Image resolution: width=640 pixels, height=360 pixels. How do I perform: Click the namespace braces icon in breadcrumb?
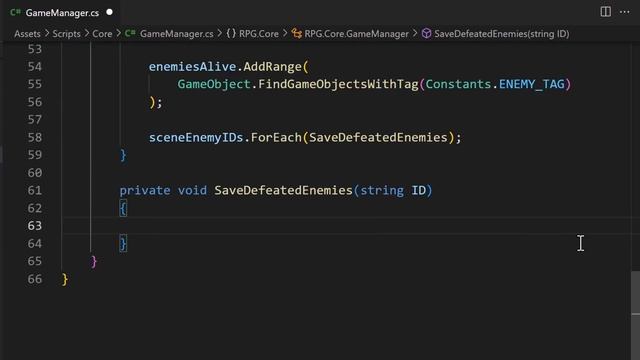pos(231,33)
